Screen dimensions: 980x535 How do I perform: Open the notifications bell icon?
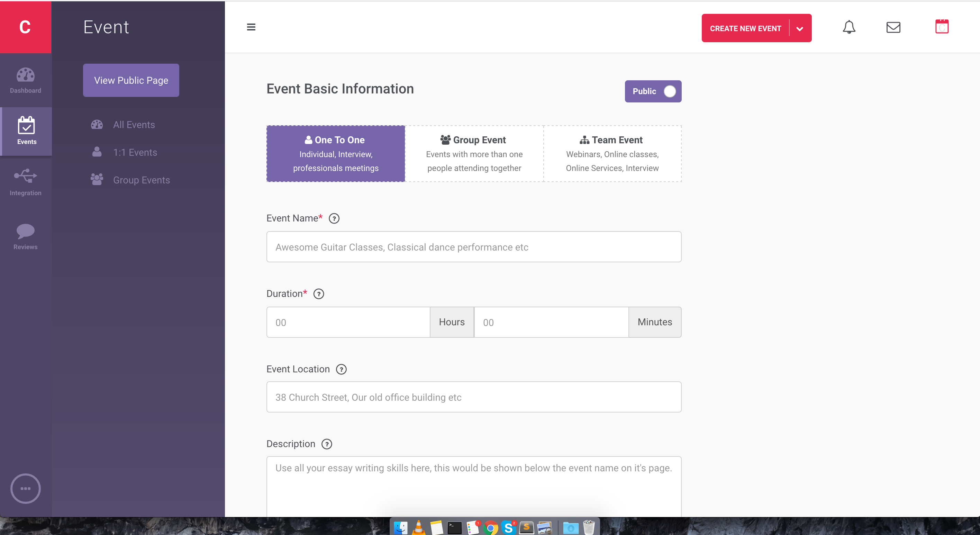pyautogui.click(x=849, y=27)
